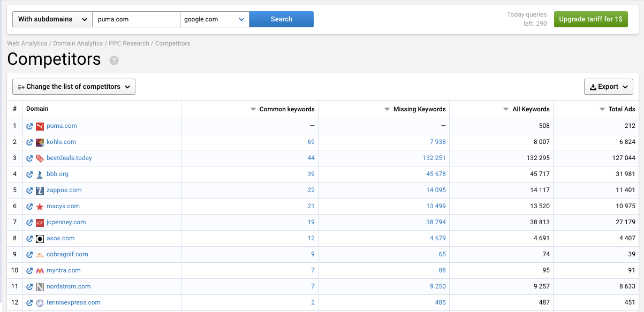The height and width of the screenshot is (312, 644).
Task: Open external link icon for tennisexpress.com
Action: tap(30, 303)
